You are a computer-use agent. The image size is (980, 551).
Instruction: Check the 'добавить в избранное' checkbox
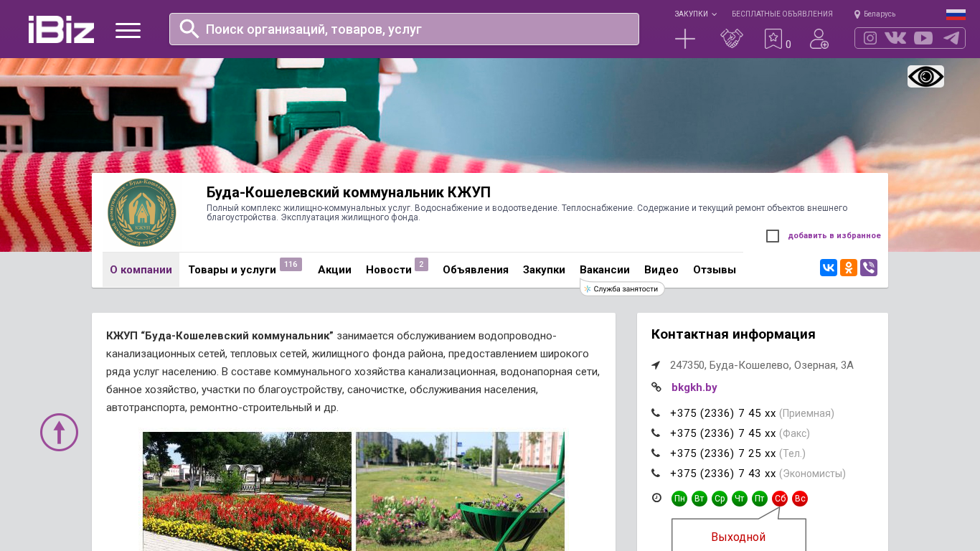click(773, 236)
